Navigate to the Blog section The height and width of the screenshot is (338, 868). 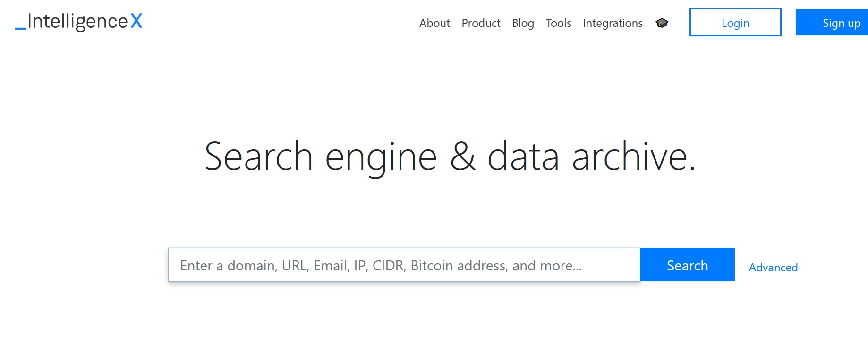click(523, 23)
